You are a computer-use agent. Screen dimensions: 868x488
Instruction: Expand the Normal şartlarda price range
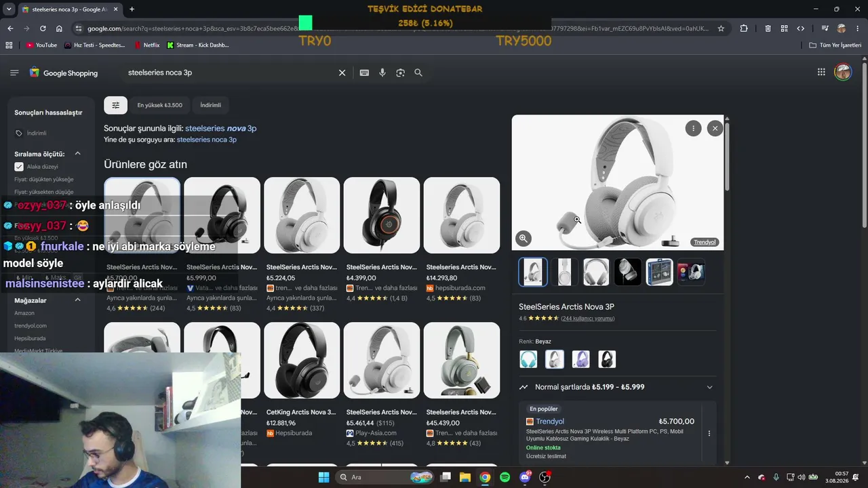(709, 387)
